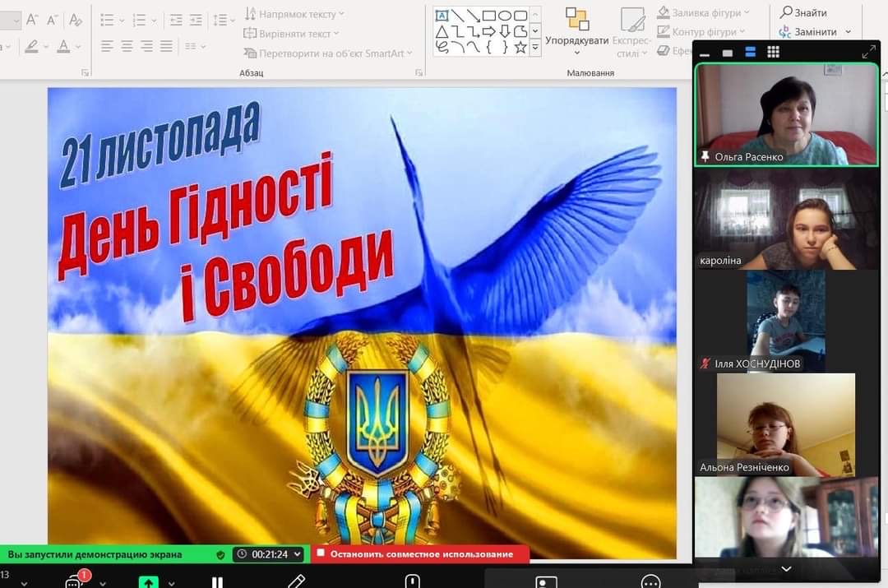Click Остановить совместное использование button
Screen dimensions: 888x588
point(419,554)
